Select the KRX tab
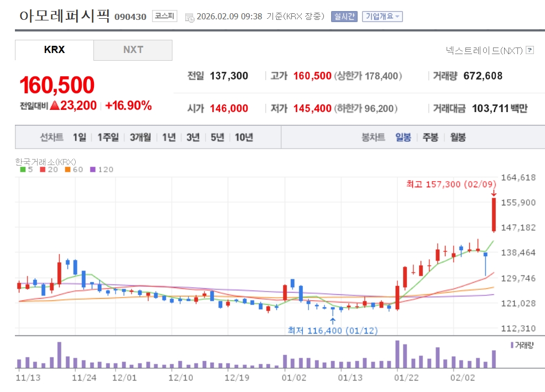This screenshot has height=392, width=545. pyautogui.click(x=54, y=50)
